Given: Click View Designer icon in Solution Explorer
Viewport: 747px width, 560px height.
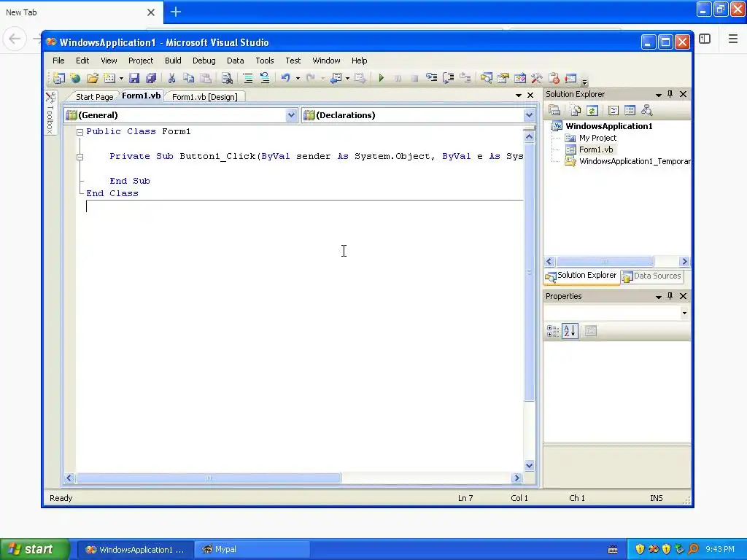Looking at the screenshot, I should coord(630,111).
